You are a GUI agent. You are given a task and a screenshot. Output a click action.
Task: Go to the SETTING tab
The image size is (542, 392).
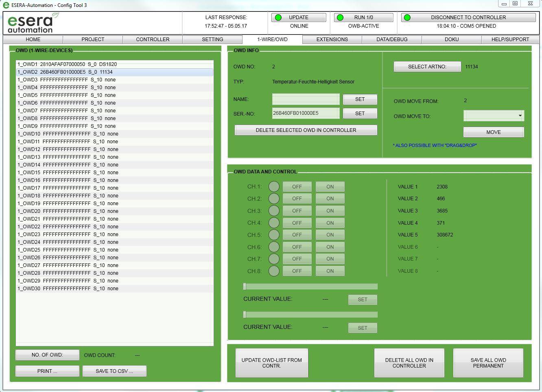[212, 39]
